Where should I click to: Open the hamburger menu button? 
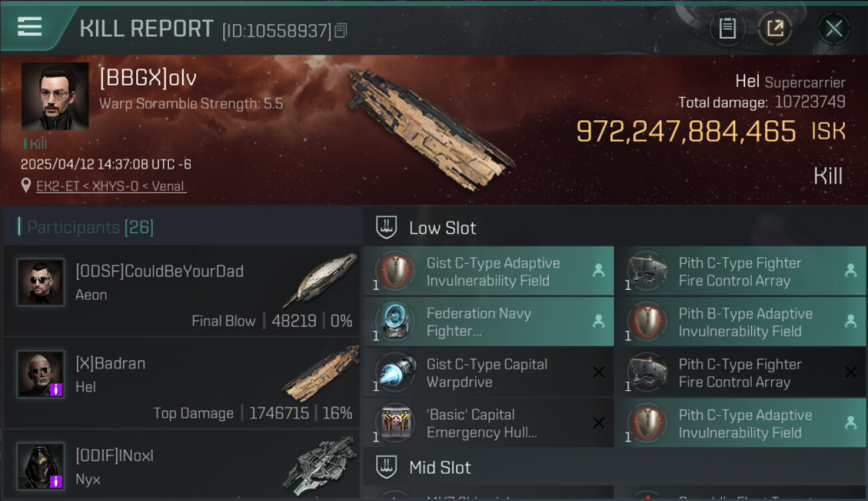(30, 27)
